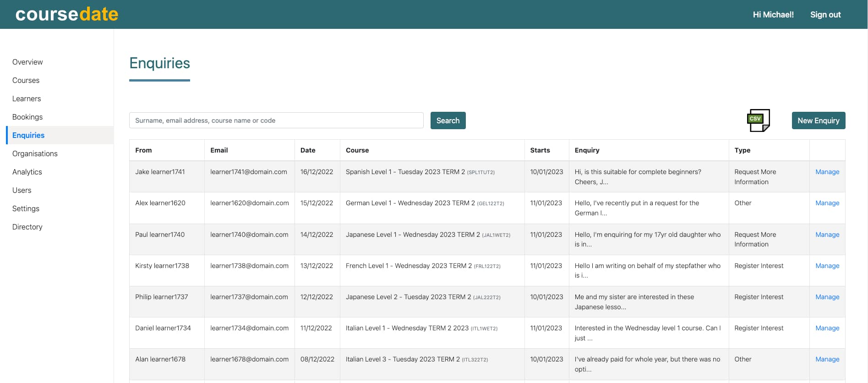Sign out of the account
Screen dimensions: 868x383
(x=825, y=15)
